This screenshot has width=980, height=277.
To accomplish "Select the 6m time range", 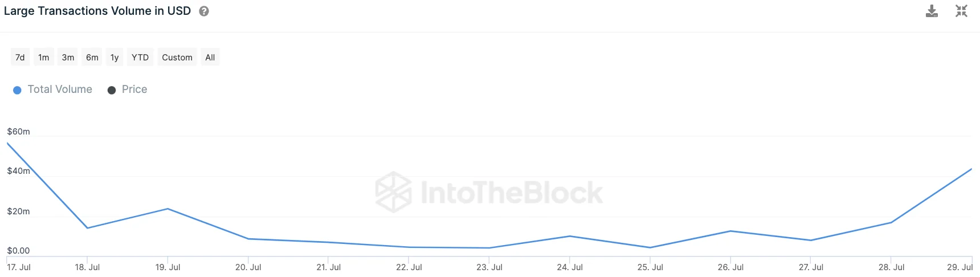I will click(92, 58).
